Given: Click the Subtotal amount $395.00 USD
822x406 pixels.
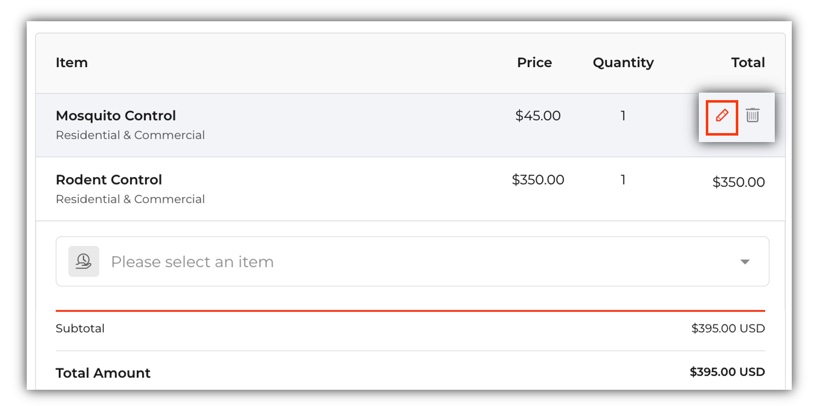Looking at the screenshot, I should pos(728,328).
